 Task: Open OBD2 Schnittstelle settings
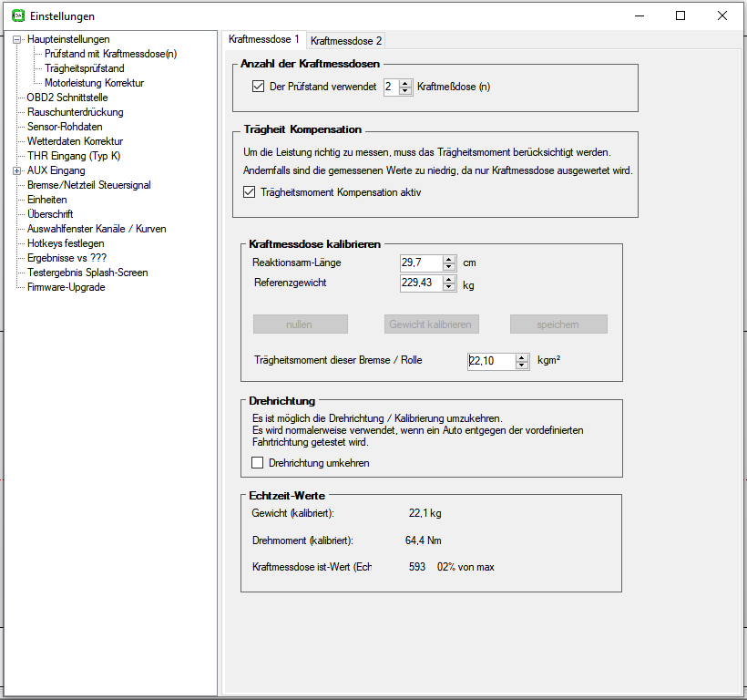pos(67,98)
